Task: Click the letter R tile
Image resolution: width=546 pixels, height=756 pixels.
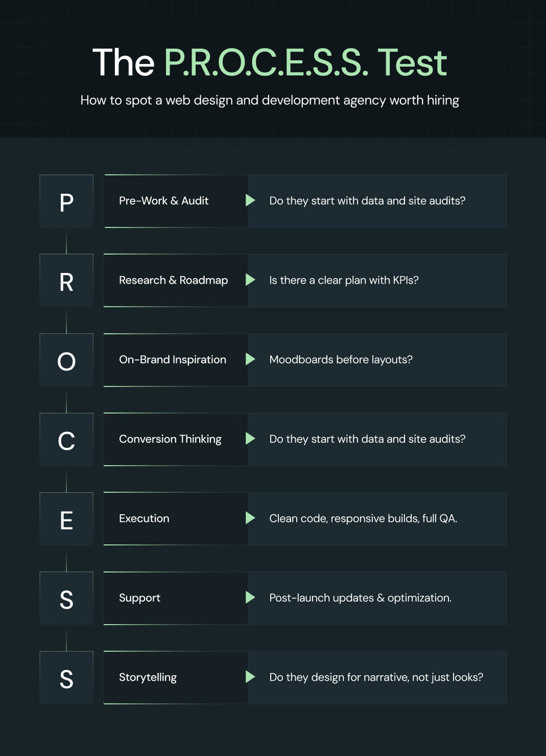Action: click(x=66, y=281)
